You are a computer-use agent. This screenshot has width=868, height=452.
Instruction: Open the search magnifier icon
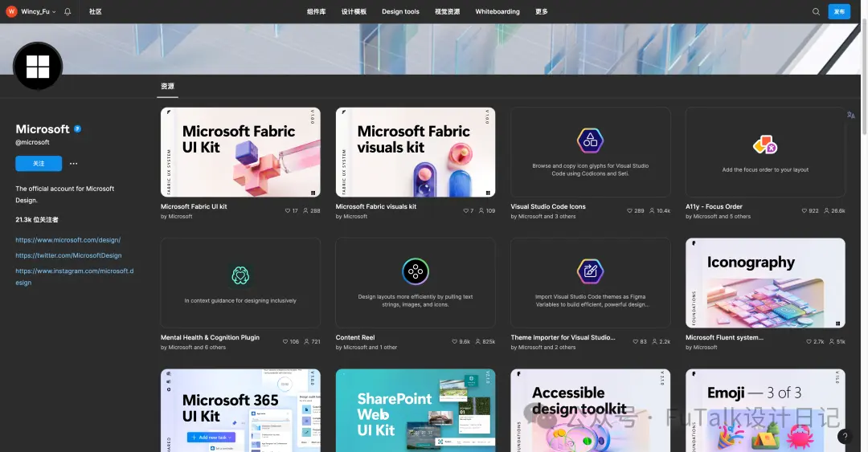pos(816,11)
